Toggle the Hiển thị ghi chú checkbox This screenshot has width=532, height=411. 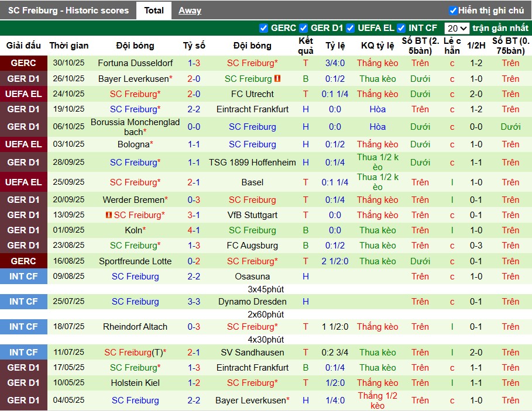[453, 11]
